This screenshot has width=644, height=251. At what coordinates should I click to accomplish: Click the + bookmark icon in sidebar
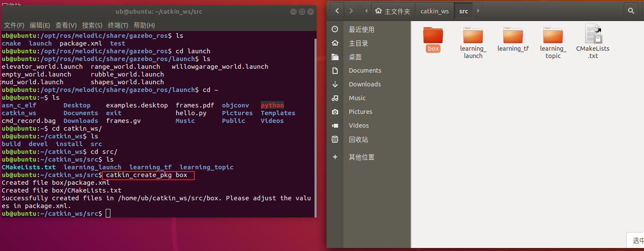335,157
